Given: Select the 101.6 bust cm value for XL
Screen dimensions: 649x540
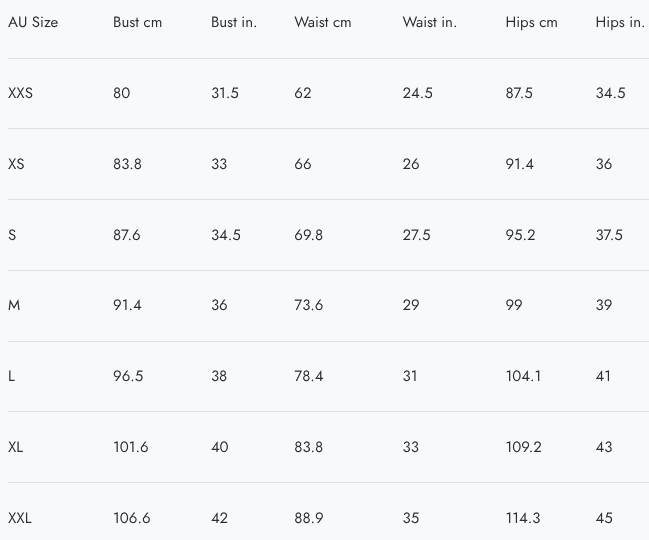Looking at the screenshot, I should pos(130,447).
